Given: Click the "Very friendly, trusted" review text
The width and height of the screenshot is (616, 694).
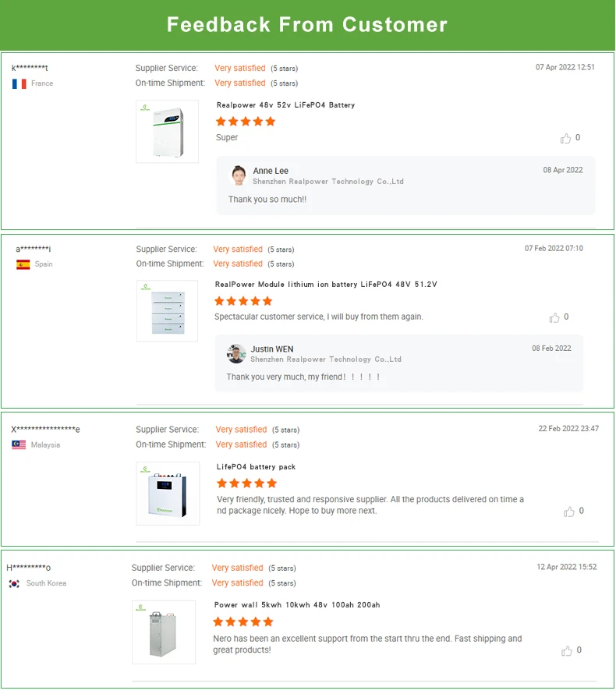Looking at the screenshot, I should 370,505.
